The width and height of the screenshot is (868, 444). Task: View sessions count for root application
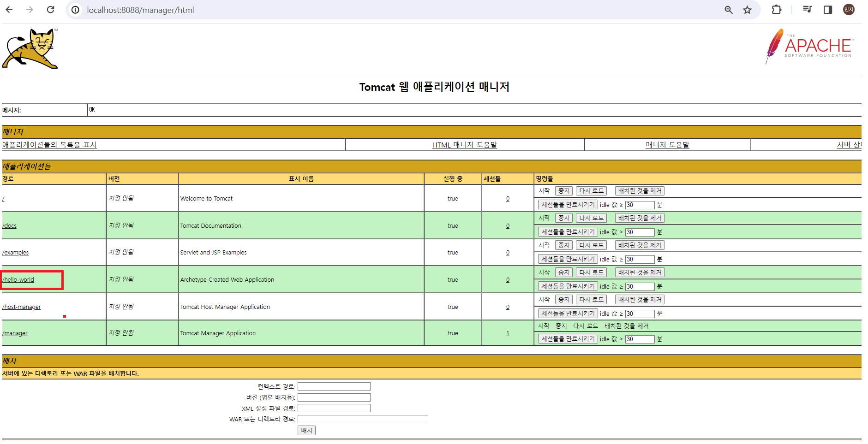pyautogui.click(x=508, y=199)
